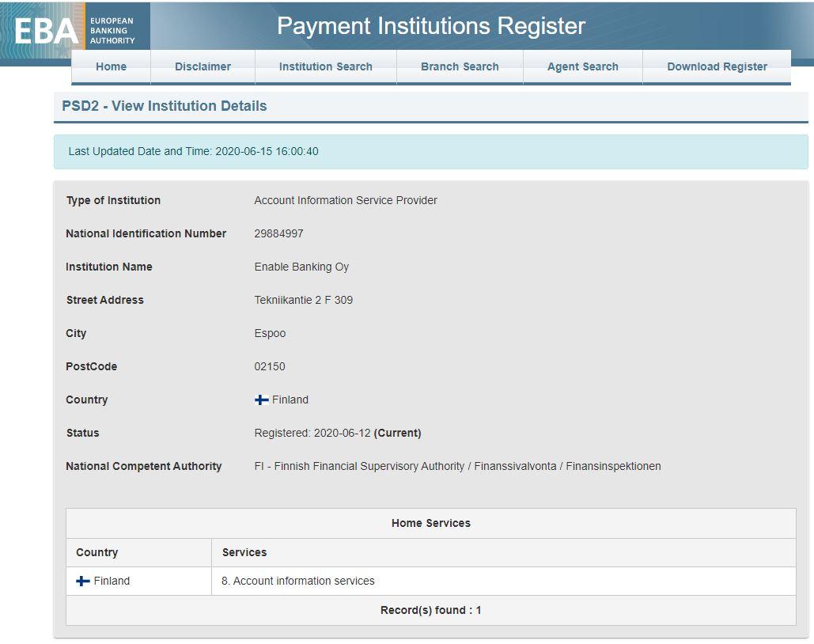The height and width of the screenshot is (644, 814).
Task: Click the Finland cell in Home Services table
Action: (138, 581)
